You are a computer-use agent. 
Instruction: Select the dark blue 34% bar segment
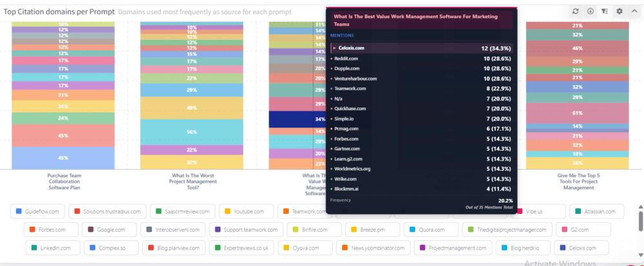point(297,119)
